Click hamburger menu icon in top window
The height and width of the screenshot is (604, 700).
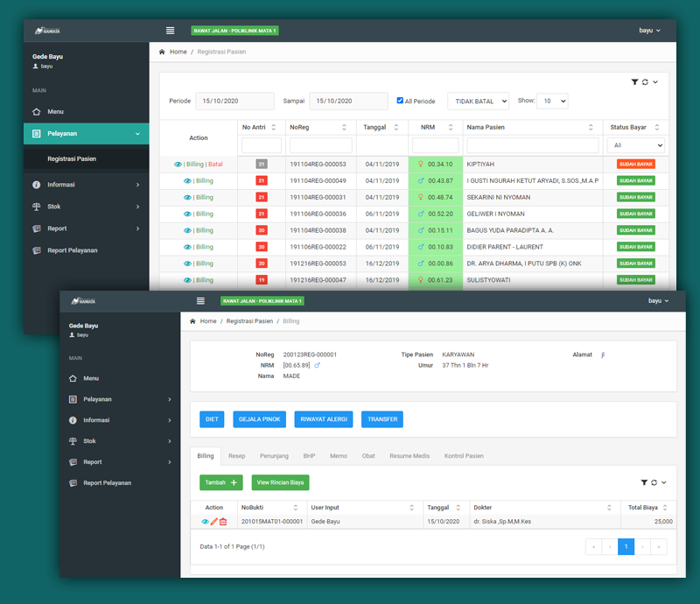pyautogui.click(x=170, y=31)
